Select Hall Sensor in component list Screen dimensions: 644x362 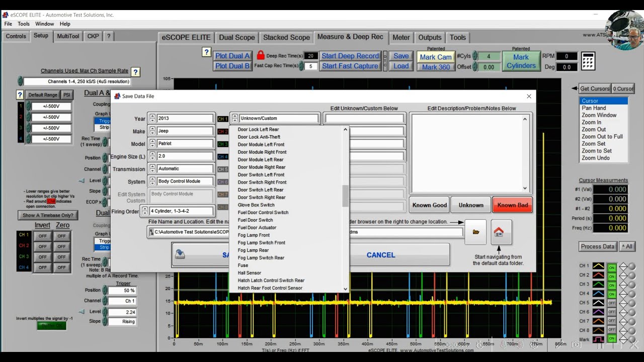(250, 273)
